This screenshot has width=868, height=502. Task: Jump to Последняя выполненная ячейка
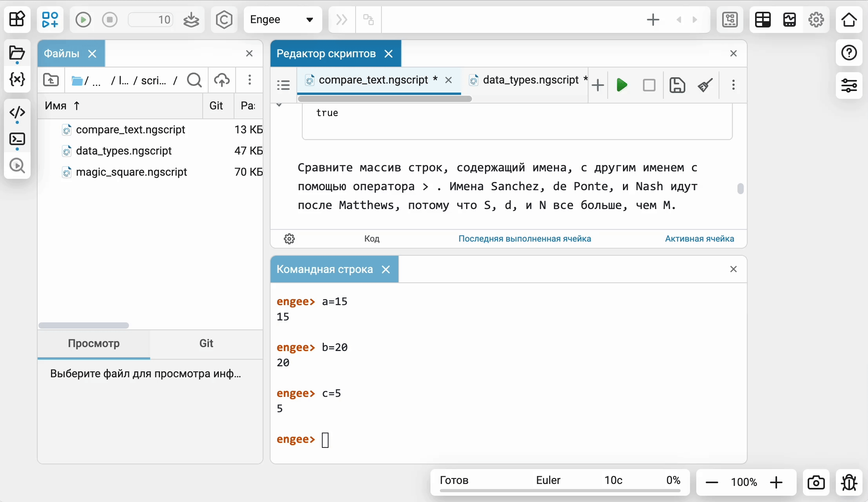click(525, 239)
